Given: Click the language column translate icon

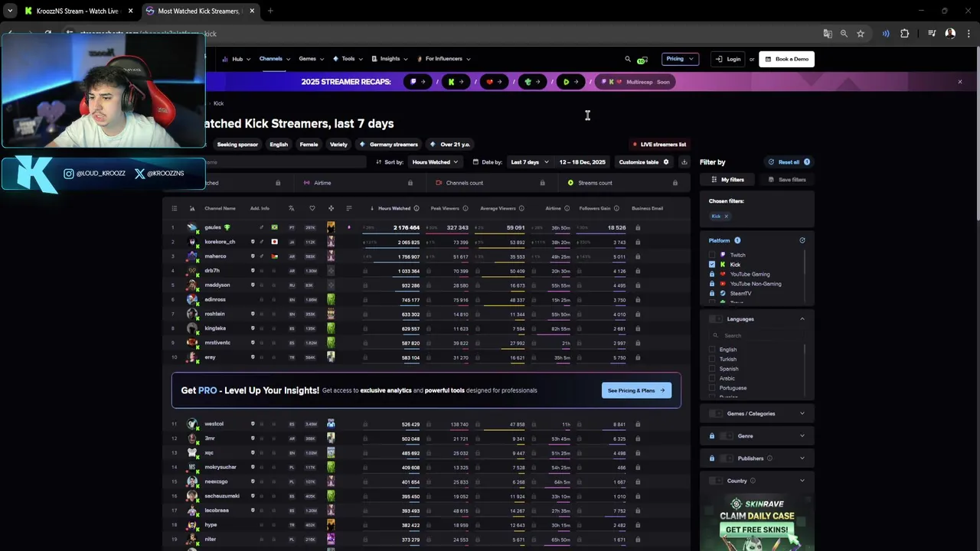Looking at the screenshot, I should [292, 208].
